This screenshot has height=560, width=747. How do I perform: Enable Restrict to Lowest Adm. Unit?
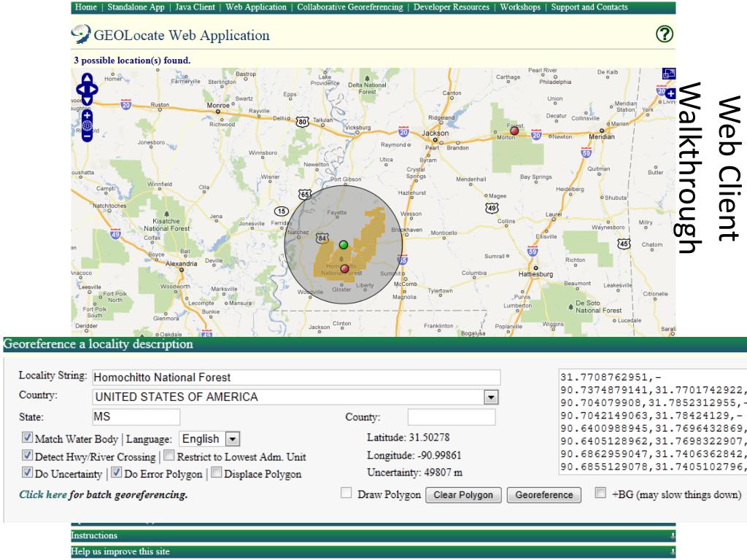(x=169, y=456)
